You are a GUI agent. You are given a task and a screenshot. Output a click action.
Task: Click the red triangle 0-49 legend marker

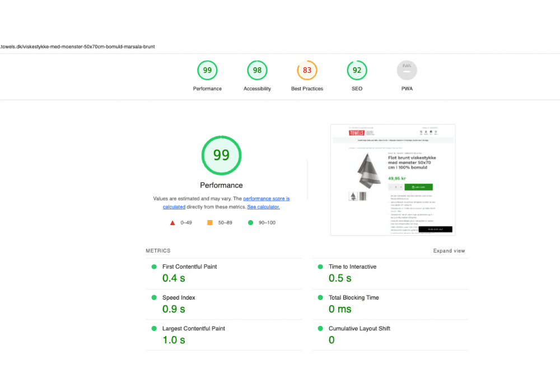[x=172, y=222]
